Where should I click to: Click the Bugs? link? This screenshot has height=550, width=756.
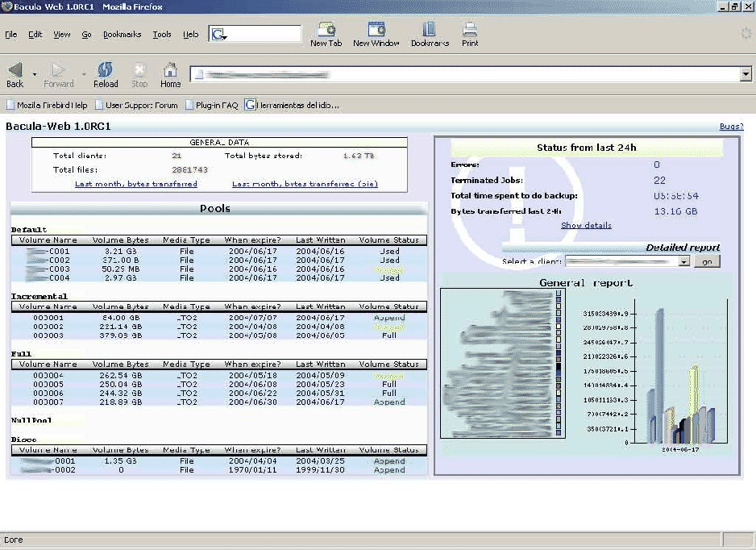tap(731, 127)
